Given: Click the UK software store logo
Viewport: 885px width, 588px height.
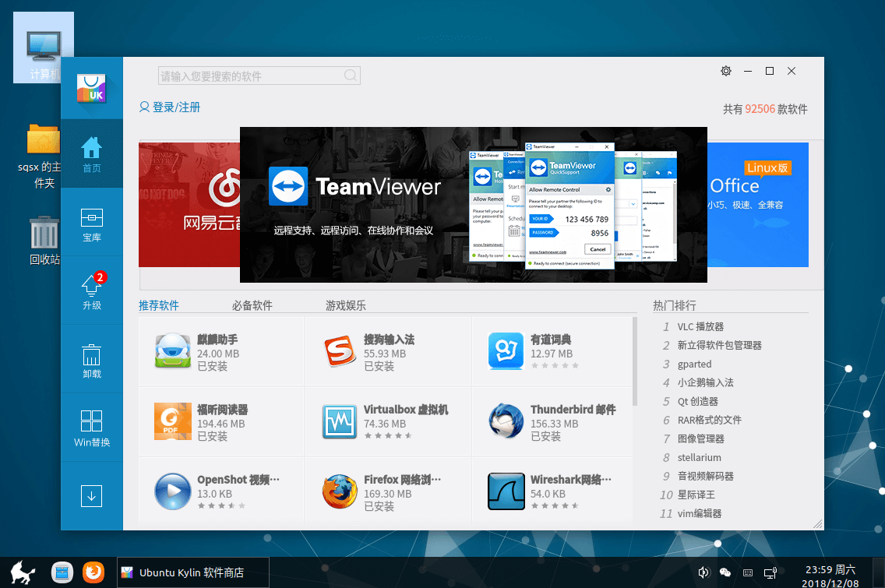Looking at the screenshot, I should pyautogui.click(x=91, y=89).
